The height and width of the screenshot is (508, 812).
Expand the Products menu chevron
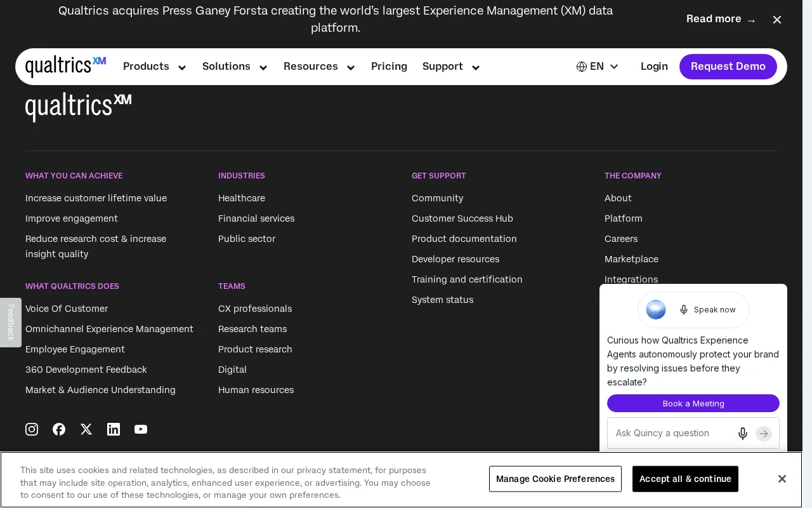[x=182, y=68]
